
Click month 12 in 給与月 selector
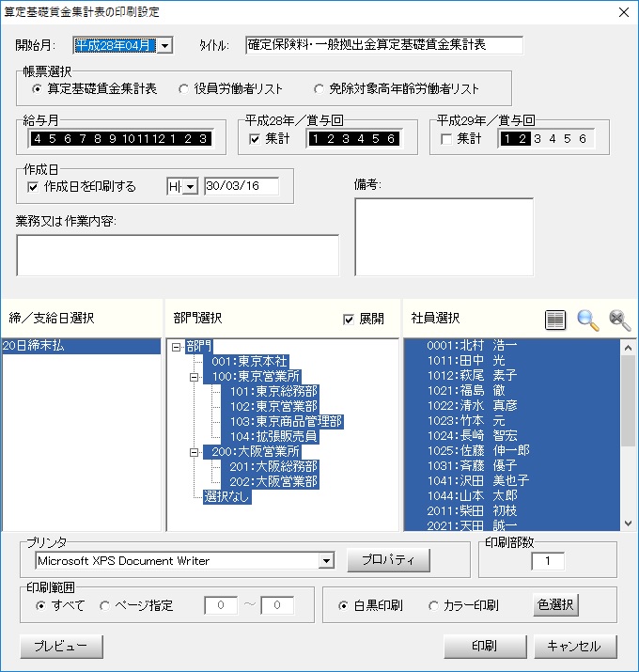(159, 139)
